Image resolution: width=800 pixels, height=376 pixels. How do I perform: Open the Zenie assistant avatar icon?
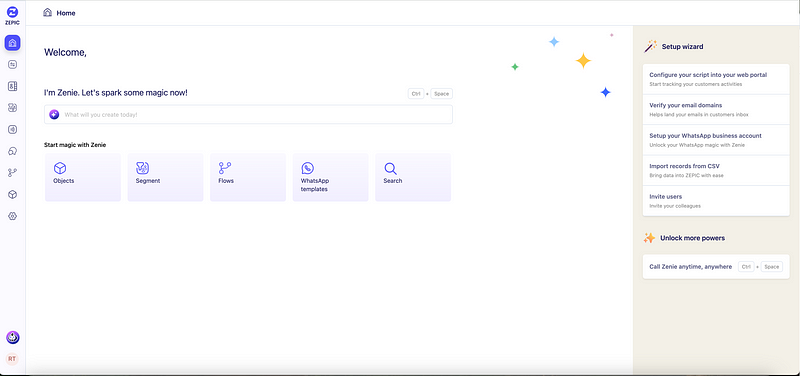click(x=13, y=337)
